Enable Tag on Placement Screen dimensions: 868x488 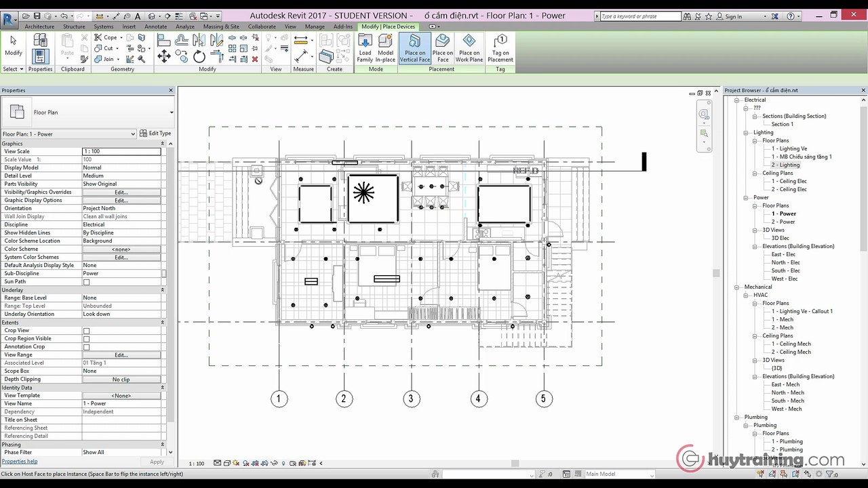500,48
